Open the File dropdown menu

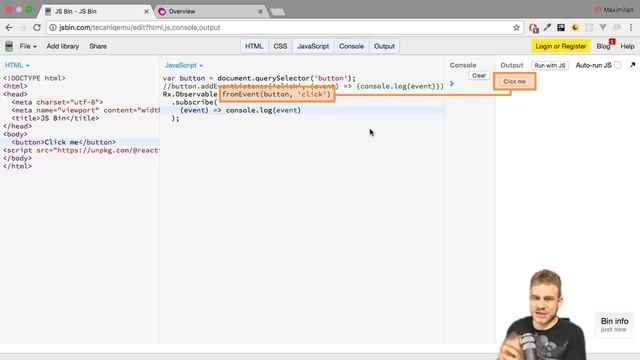(28, 46)
